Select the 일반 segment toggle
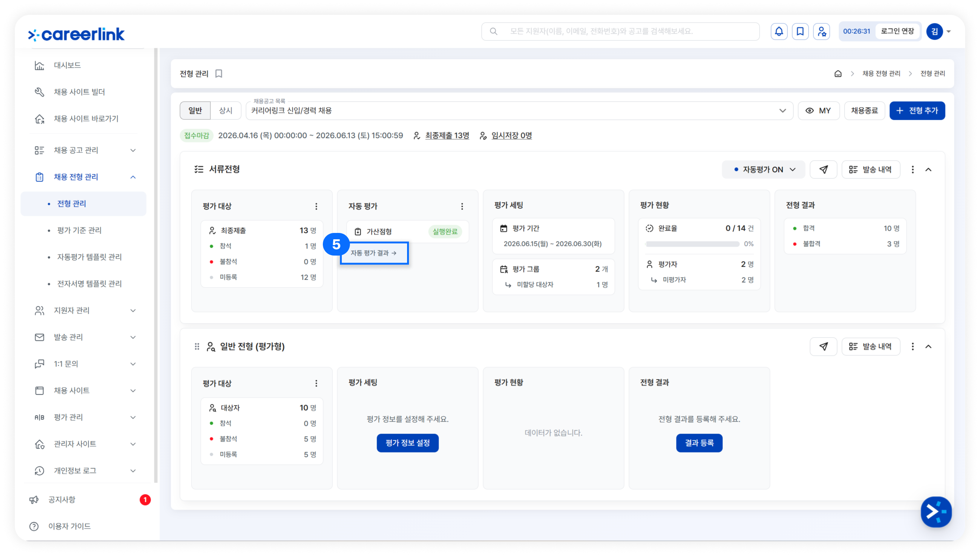 click(x=195, y=111)
